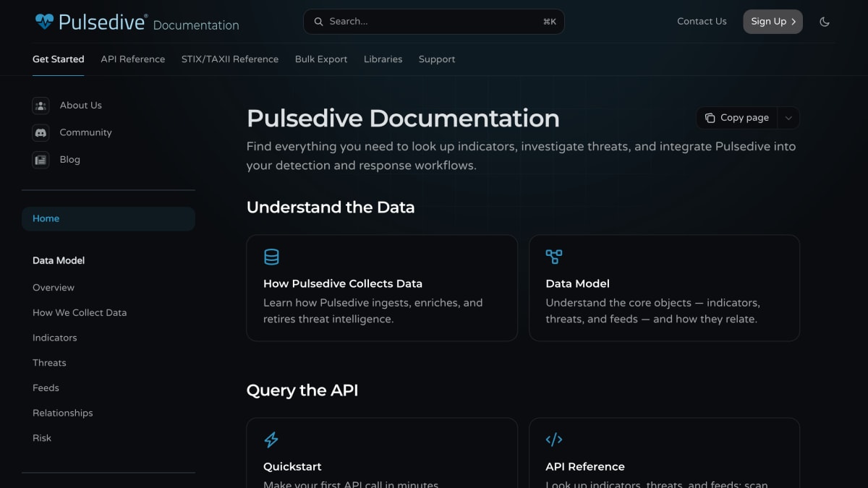Image resolution: width=868 pixels, height=488 pixels.
Task: Click the Pulsedive Documentation page title
Action: click(x=403, y=119)
